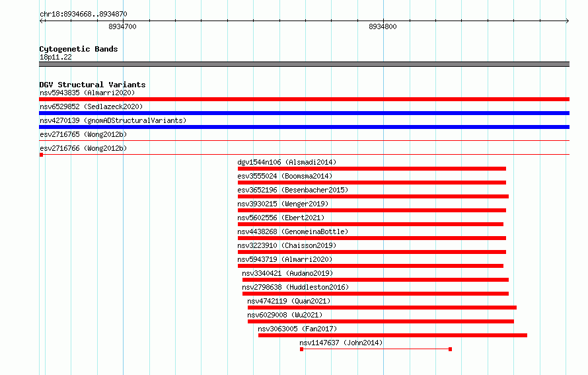
Task: Click the chr18:8934668..8934870 region label
Action: coord(83,14)
